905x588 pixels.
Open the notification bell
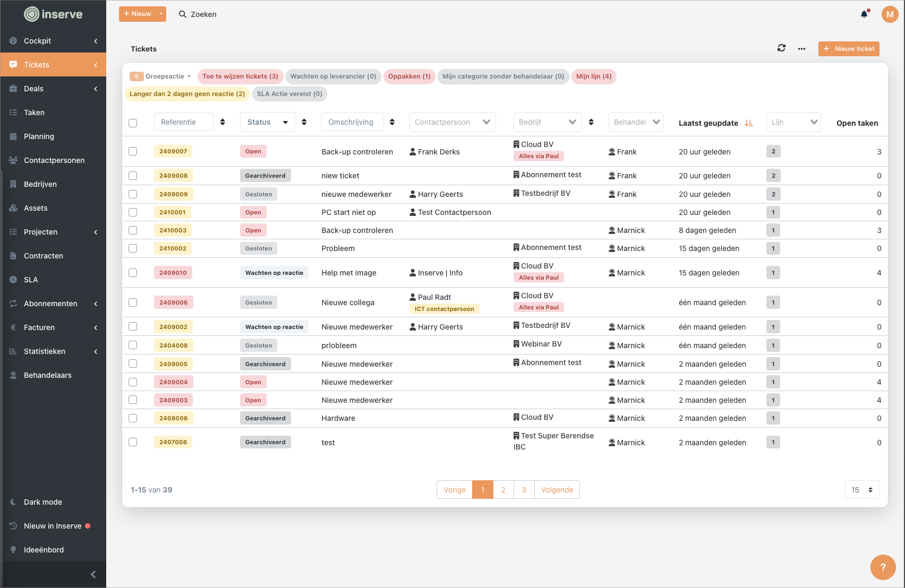click(863, 14)
